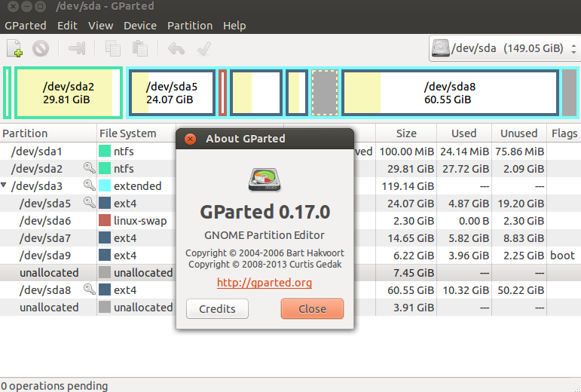Viewport: 581px width, 392px height.
Task: Click the GParted disk logo in About dialog
Action: point(265,179)
